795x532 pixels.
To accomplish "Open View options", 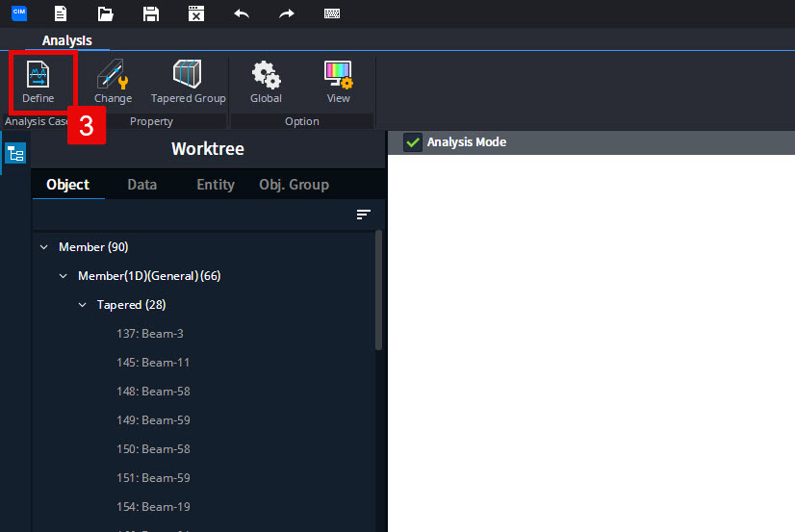I will pos(338,82).
